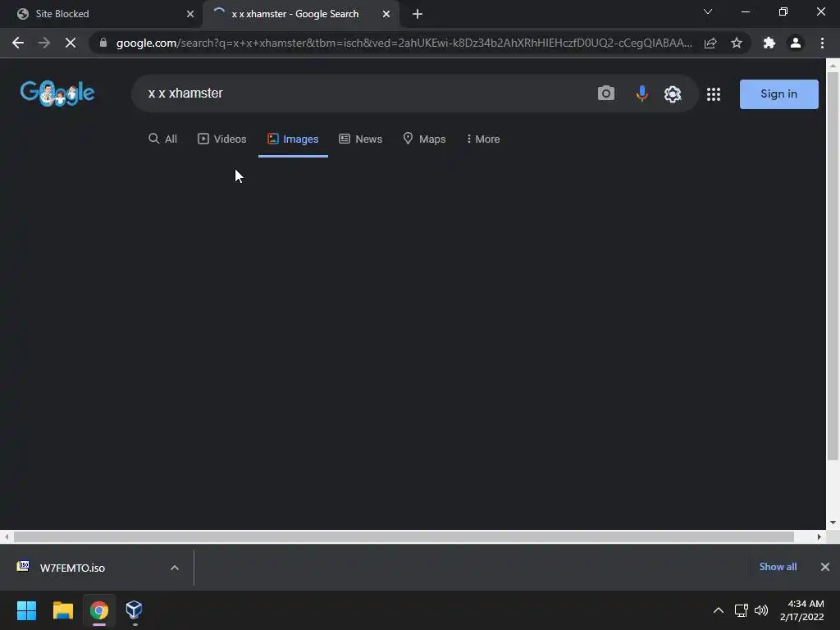The image size is (840, 630).
Task: Show hidden system tray icons
Action: [x=719, y=610]
